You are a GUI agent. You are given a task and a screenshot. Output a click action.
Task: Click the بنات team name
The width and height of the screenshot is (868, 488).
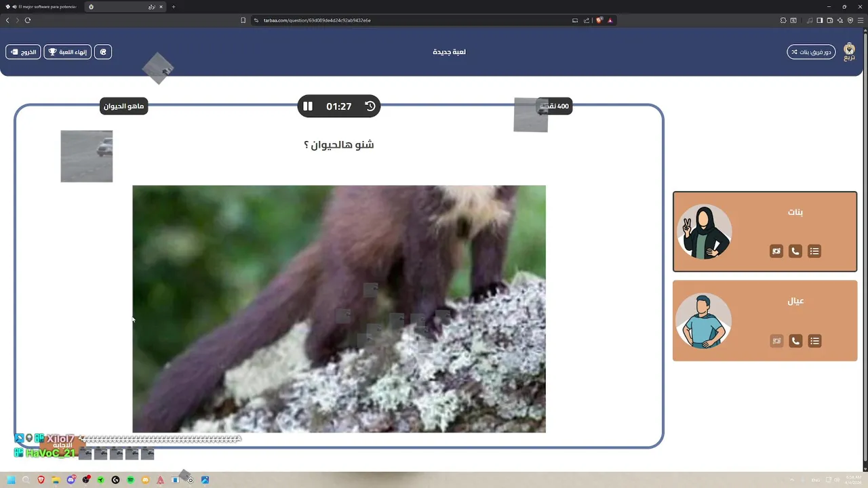(795, 212)
